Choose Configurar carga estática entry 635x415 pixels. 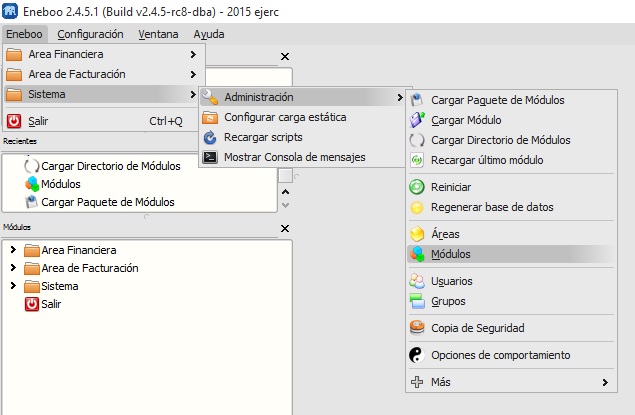point(303,117)
